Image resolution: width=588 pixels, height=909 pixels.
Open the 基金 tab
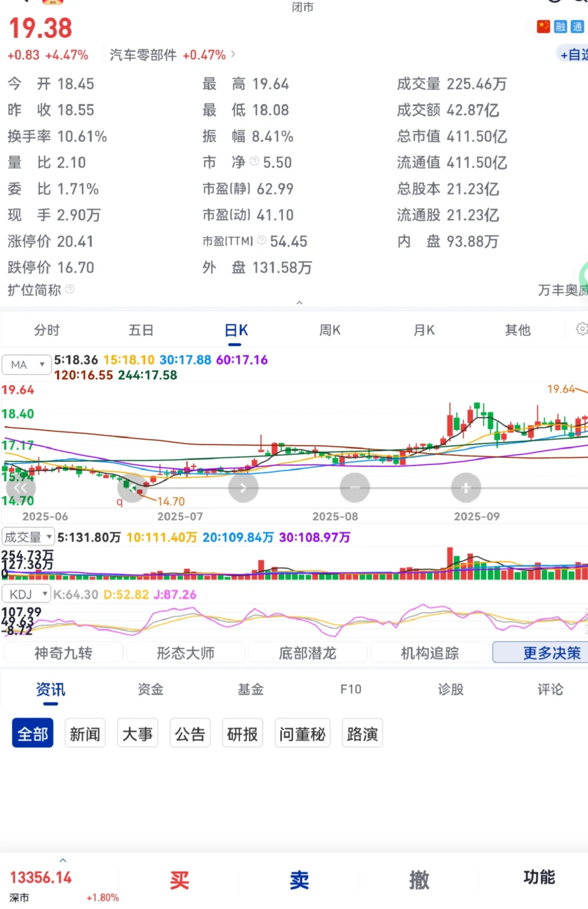[x=250, y=690]
